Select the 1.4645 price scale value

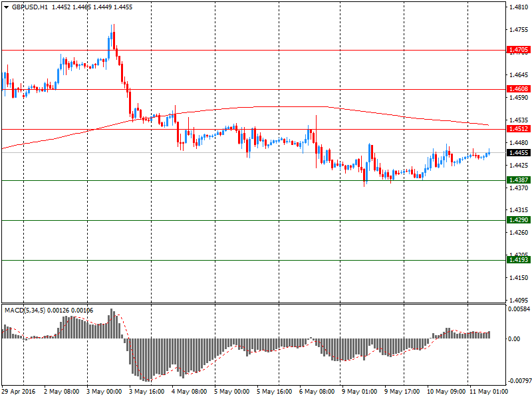click(519, 75)
